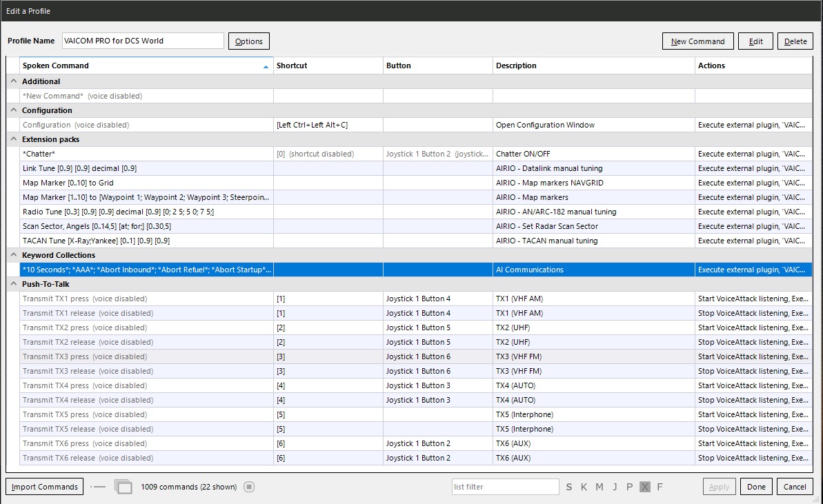Toggle the P filter letter

[x=629, y=487]
